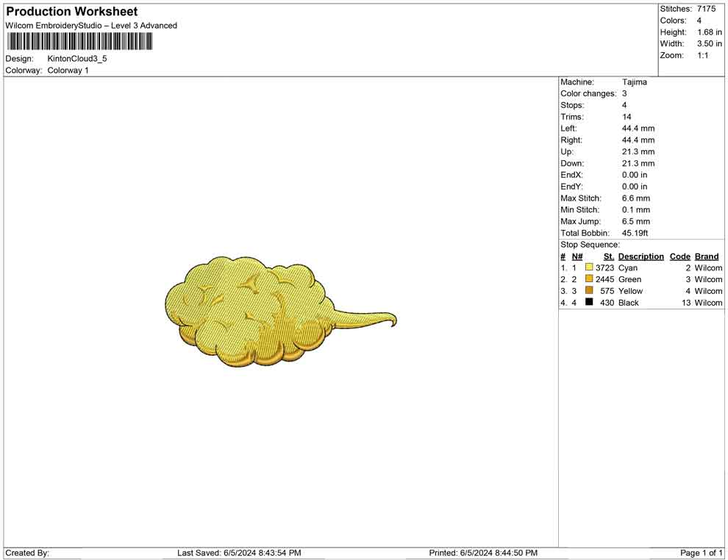Click the Colors value 4
Screen dimensions: 728x560
[699, 21]
